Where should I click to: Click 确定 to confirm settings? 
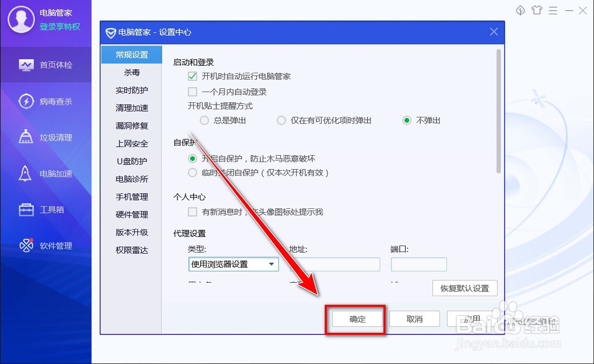(x=357, y=319)
